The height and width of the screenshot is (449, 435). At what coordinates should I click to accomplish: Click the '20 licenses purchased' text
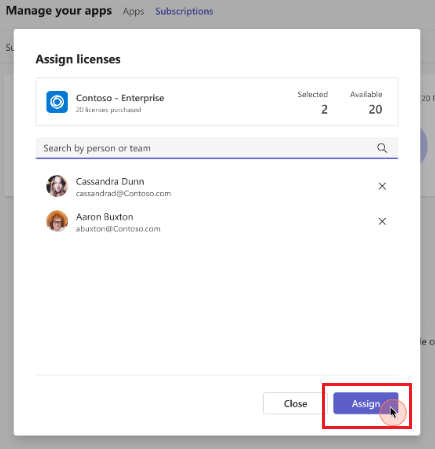point(108,110)
